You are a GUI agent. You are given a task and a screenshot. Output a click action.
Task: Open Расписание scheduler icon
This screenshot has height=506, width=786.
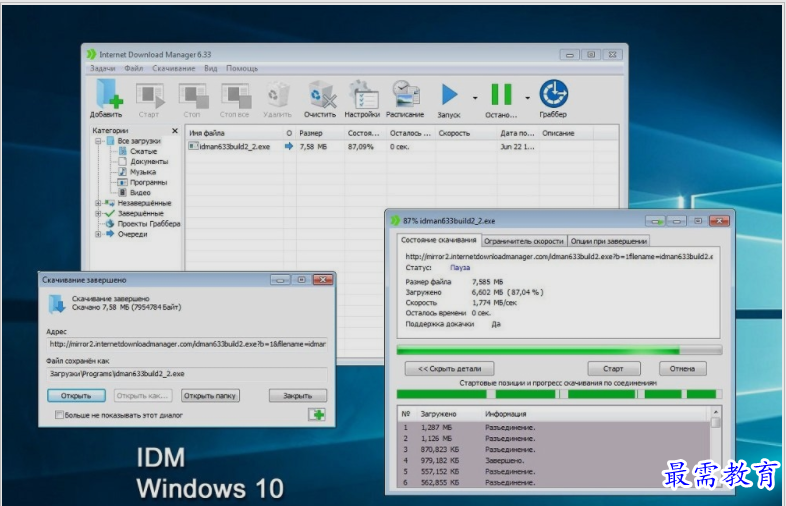[406, 95]
